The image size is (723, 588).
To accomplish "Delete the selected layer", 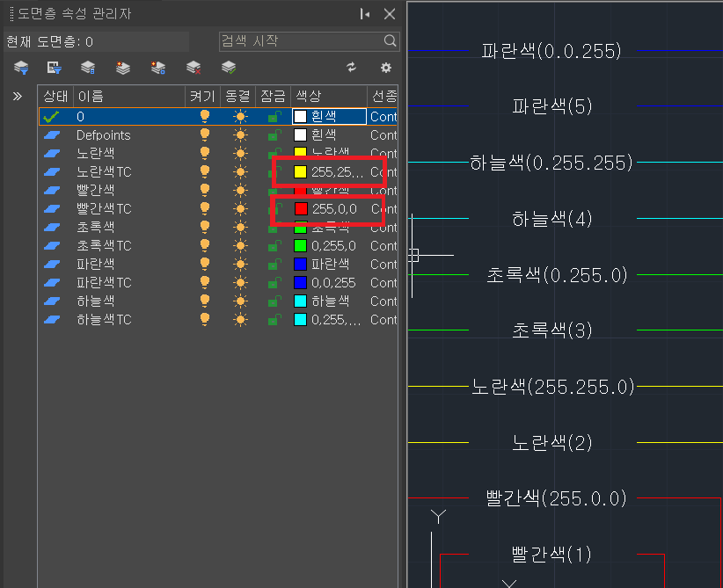I will [x=194, y=68].
